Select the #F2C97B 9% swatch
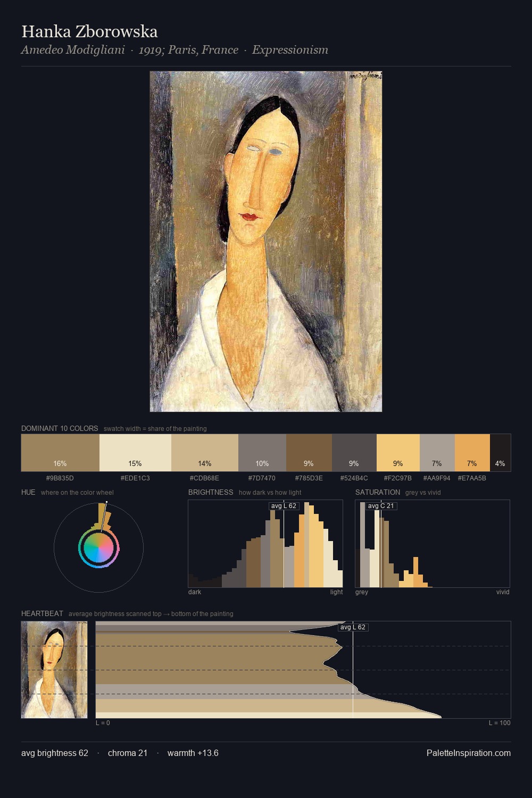Screen dimensions: 532x798 (398, 453)
